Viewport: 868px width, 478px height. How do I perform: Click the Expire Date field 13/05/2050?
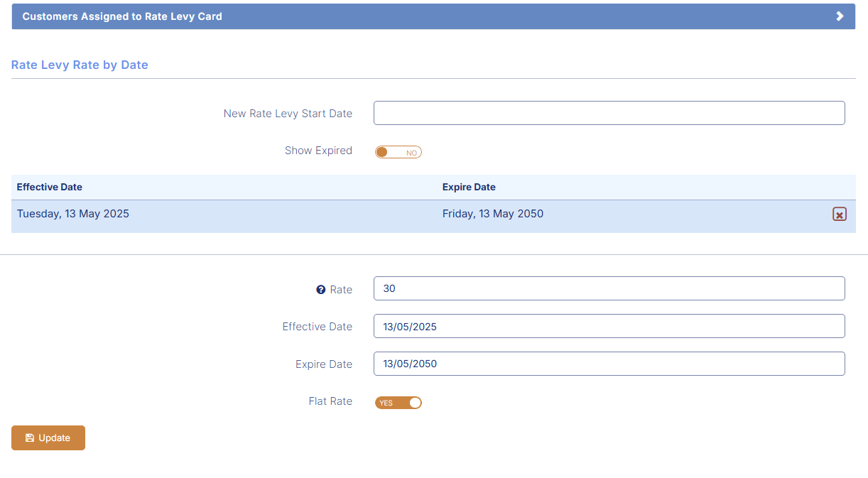tap(609, 364)
